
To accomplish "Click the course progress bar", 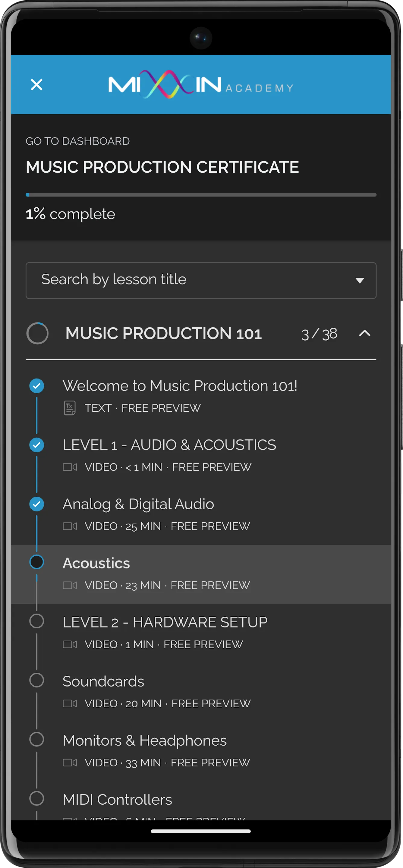I will pos(201,195).
